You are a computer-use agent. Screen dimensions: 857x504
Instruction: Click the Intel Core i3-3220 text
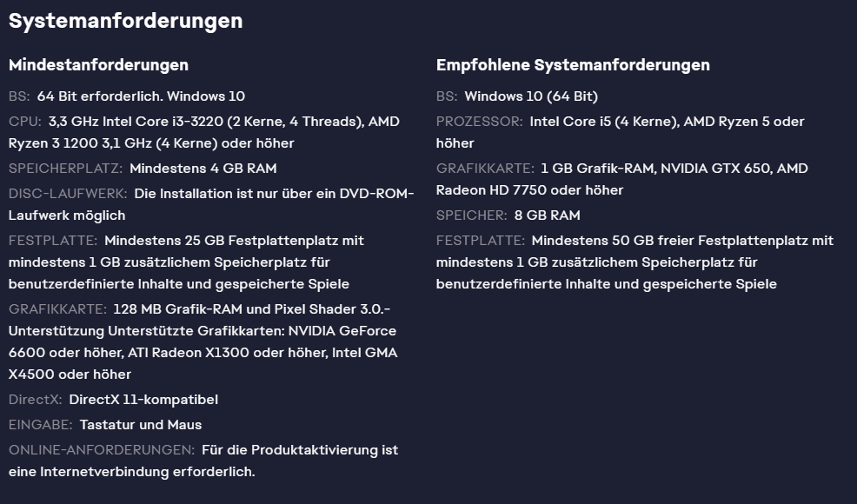(163, 122)
